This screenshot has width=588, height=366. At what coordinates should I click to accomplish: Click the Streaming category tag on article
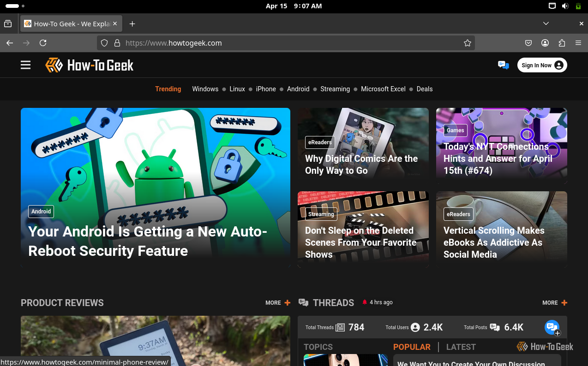point(321,214)
